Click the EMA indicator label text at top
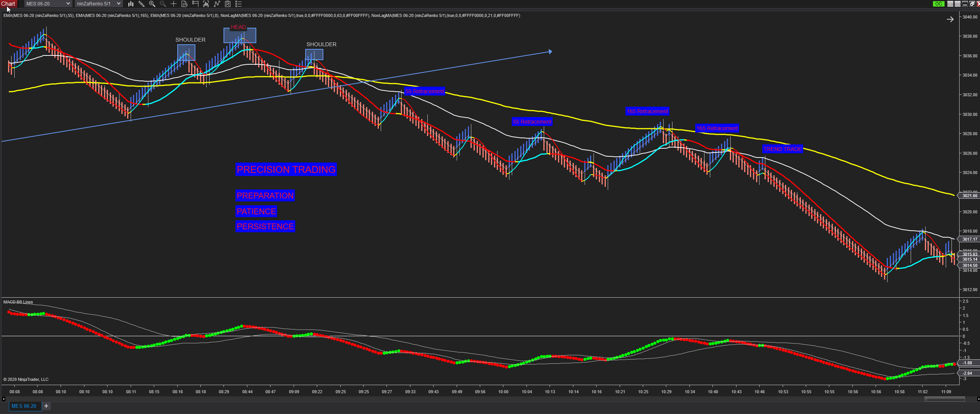This screenshot has width=980, height=414. [x=262, y=15]
